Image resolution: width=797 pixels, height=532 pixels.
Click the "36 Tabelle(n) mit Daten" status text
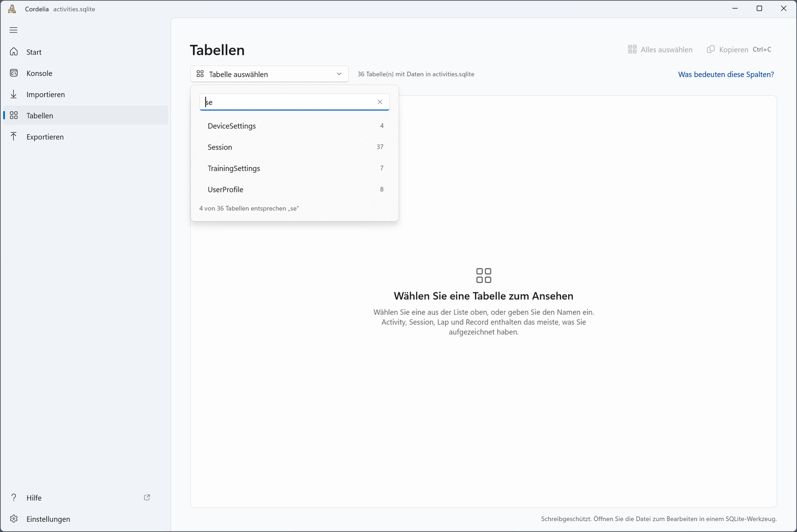click(415, 74)
